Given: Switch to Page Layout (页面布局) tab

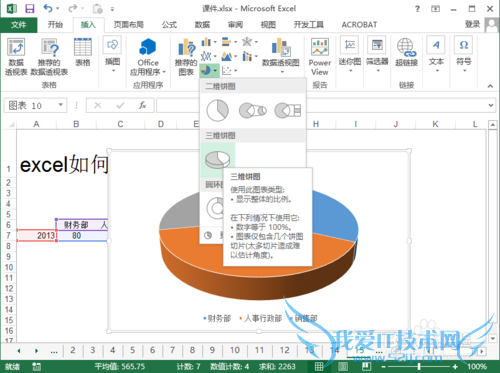Looking at the screenshot, I should tap(129, 25).
